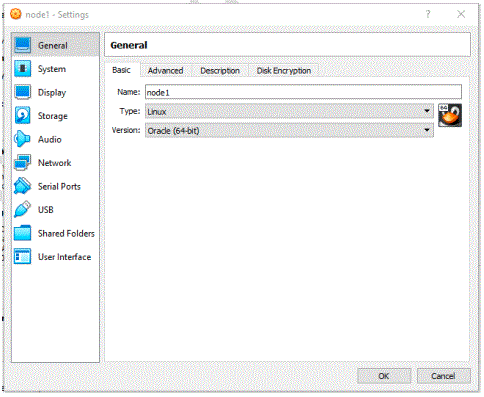This screenshot has width=484, height=397.
Task: Switch to the Advanced tab
Action: 166,71
